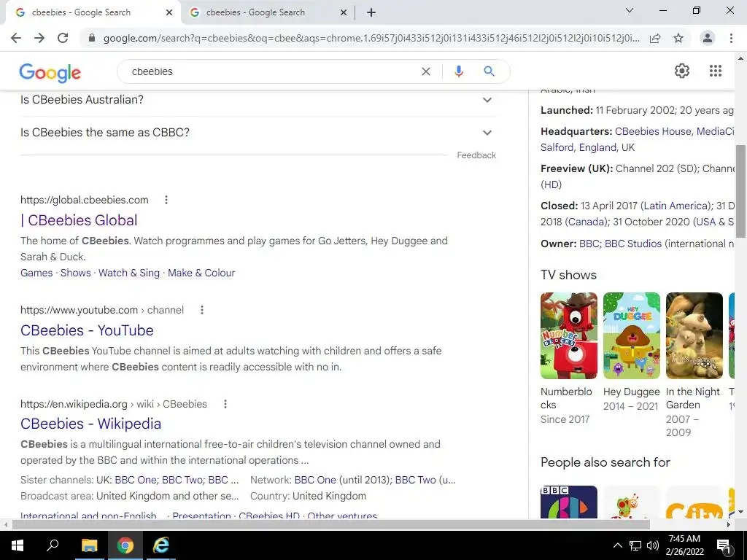
Task: Open network status tray icon
Action: click(x=635, y=545)
